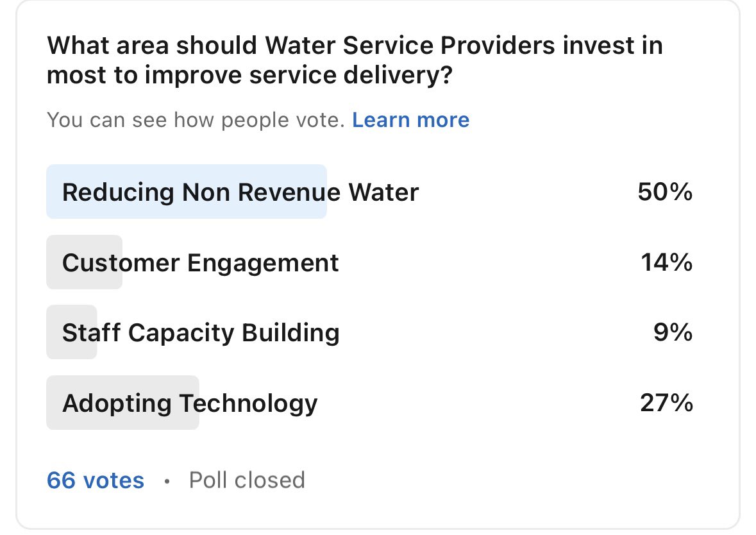Click the 27% result value
This screenshot has height=535, width=756.
pyautogui.click(x=666, y=403)
